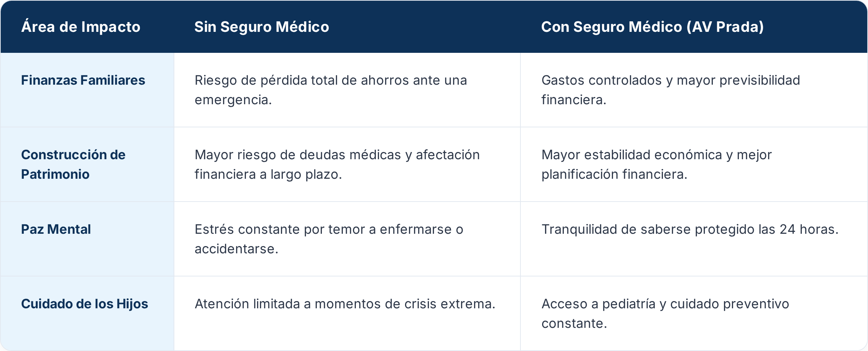Select 'Gastos controlados y mayor previsibilidad' cell
This screenshot has width=868, height=351.
671,90
